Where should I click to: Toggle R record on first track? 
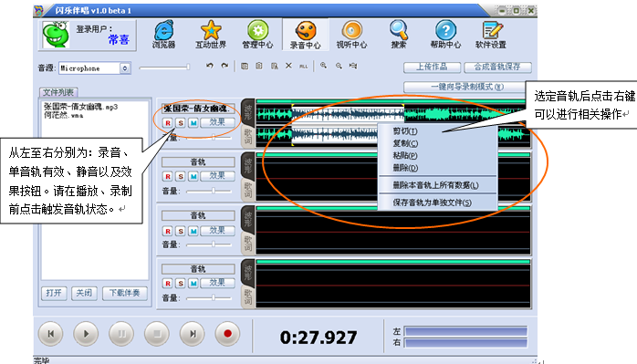(x=168, y=122)
